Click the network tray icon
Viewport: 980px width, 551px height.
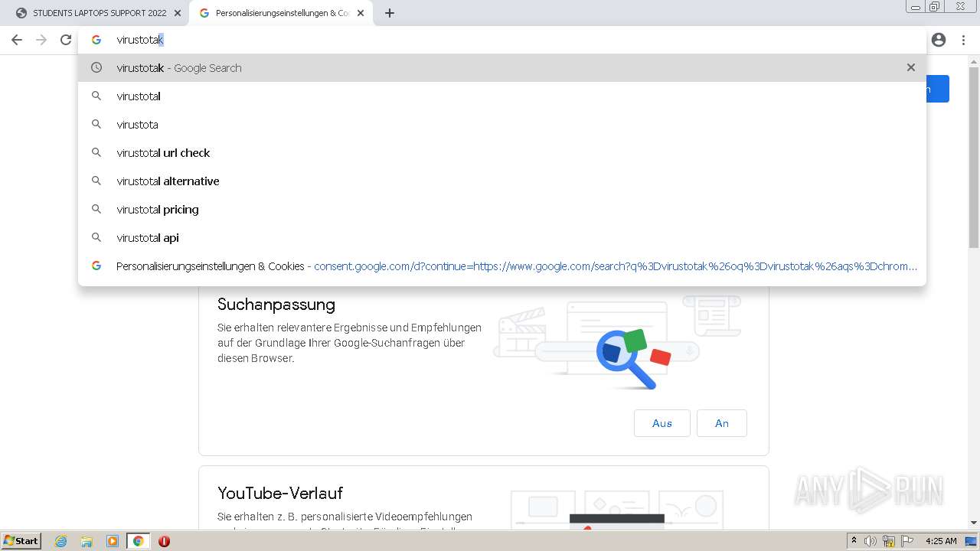pyautogui.click(x=889, y=541)
